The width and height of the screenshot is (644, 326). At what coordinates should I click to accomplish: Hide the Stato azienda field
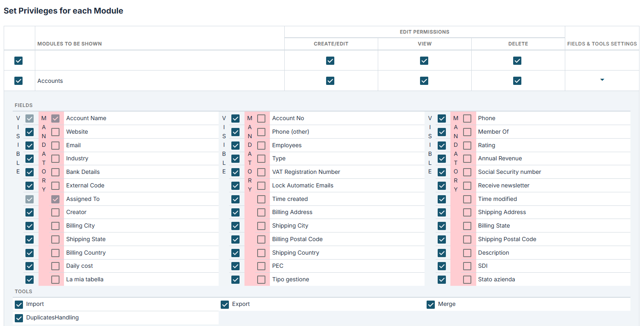442,280
